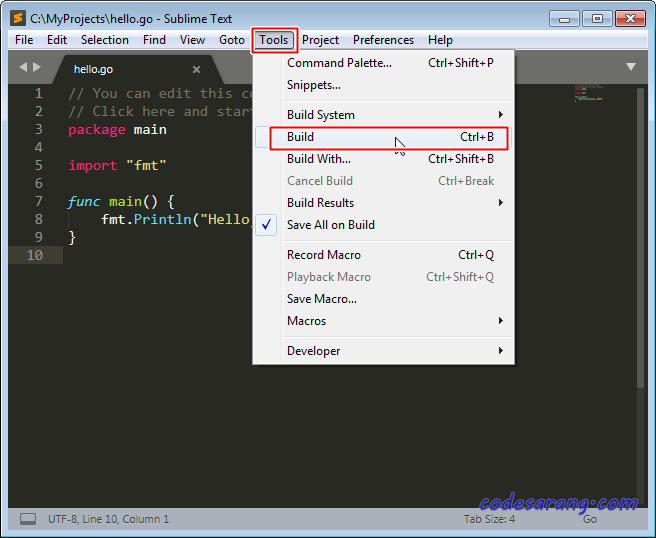Click line number 1 in the gutter
656x538 pixels.
point(38,93)
